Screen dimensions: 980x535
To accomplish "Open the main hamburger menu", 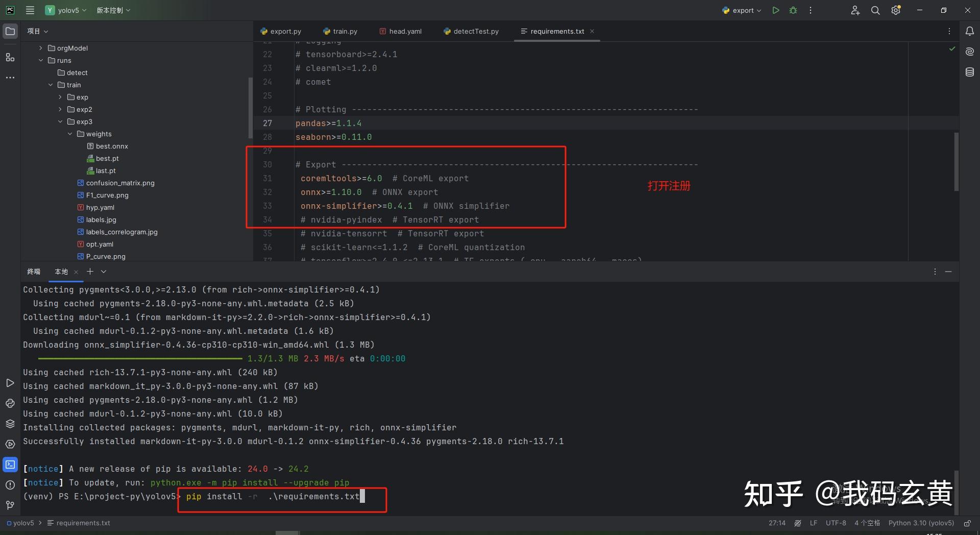I will 30,10.
